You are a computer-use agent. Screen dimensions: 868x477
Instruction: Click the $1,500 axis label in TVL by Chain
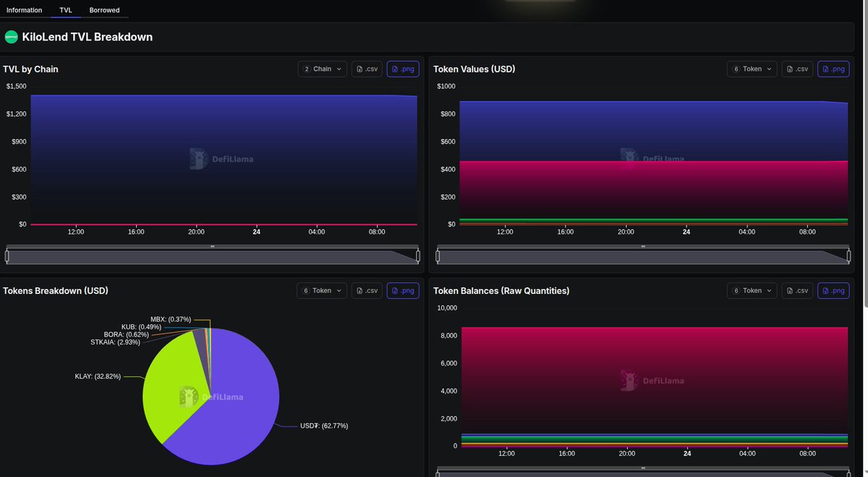click(x=16, y=86)
